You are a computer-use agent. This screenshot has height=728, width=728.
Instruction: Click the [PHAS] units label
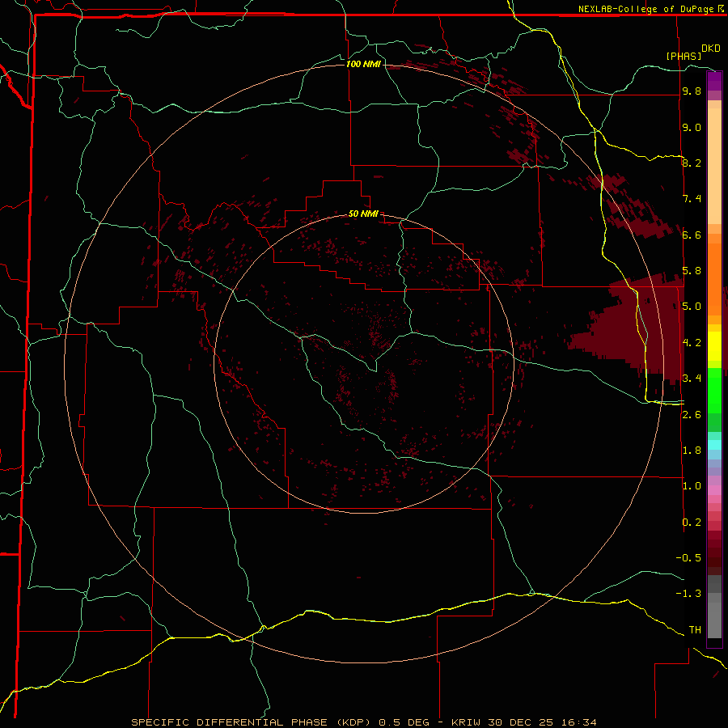(684, 57)
